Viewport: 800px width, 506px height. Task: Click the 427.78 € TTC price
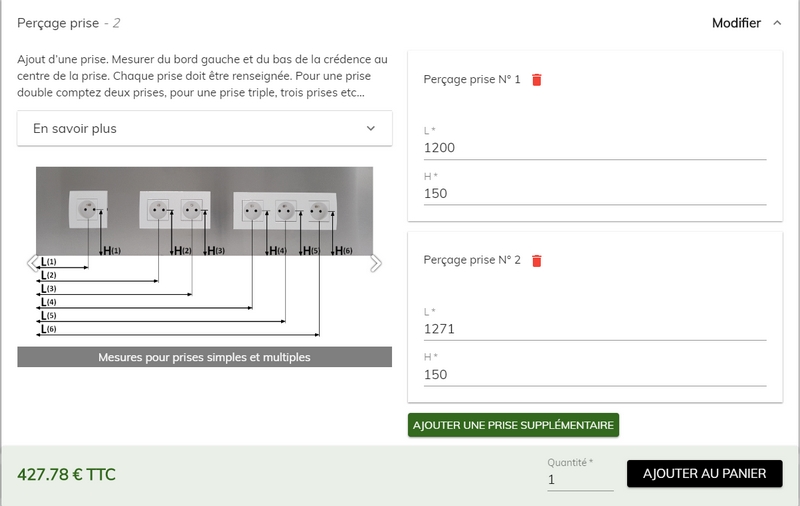(x=67, y=474)
